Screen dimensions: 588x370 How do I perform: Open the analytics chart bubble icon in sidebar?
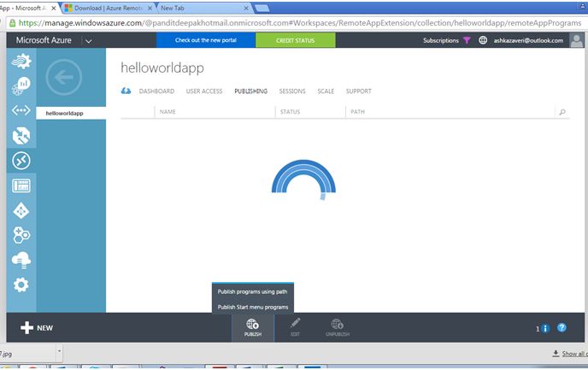tap(21, 85)
